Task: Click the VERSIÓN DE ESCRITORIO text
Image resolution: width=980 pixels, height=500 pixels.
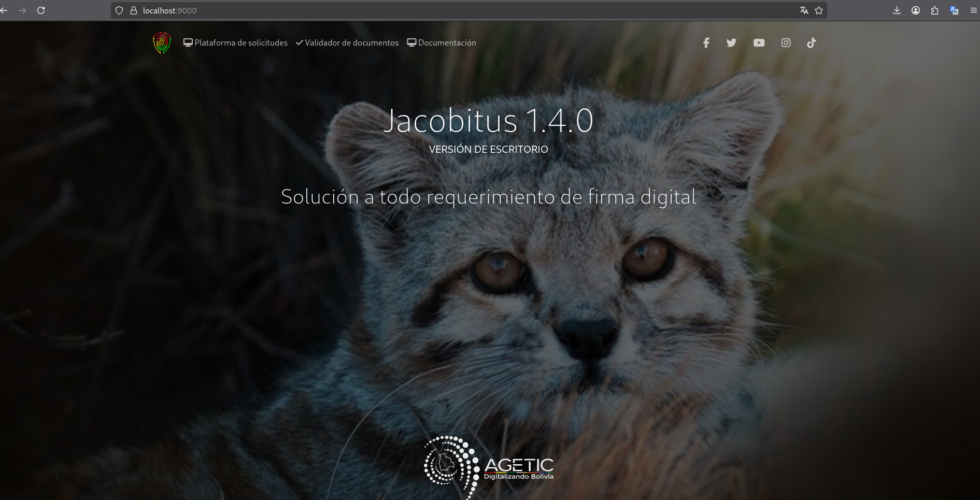Action: [x=488, y=149]
